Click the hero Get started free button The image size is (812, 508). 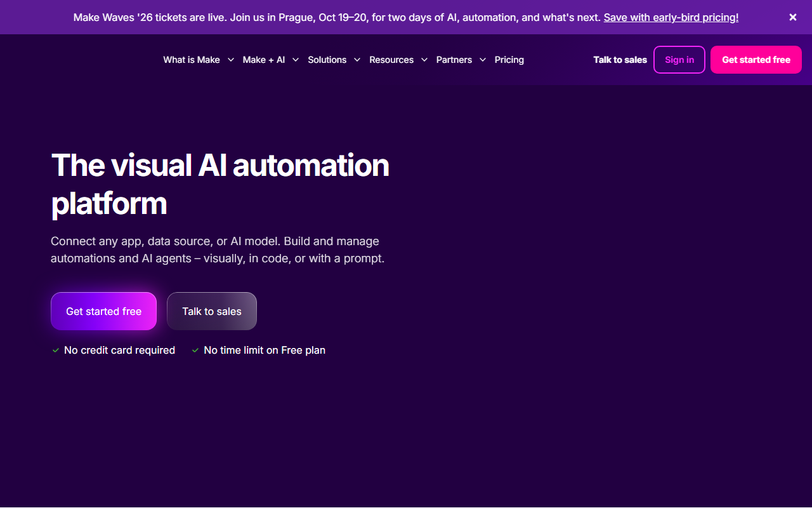pyautogui.click(x=104, y=311)
